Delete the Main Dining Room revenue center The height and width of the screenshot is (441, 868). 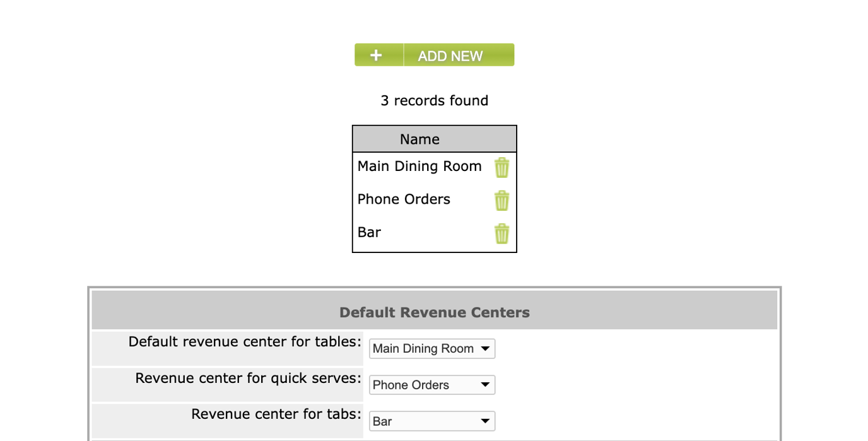click(x=501, y=167)
